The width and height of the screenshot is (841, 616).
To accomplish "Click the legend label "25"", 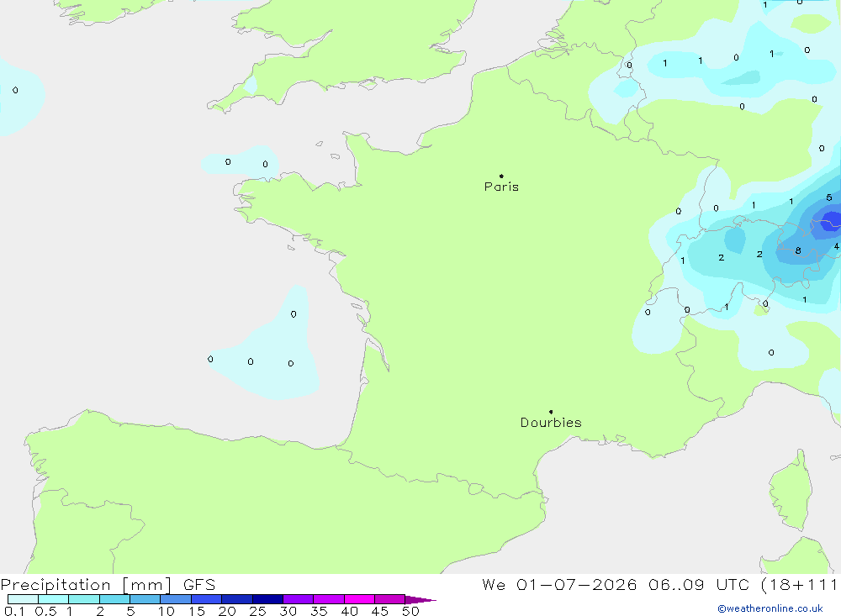I will [257, 611].
